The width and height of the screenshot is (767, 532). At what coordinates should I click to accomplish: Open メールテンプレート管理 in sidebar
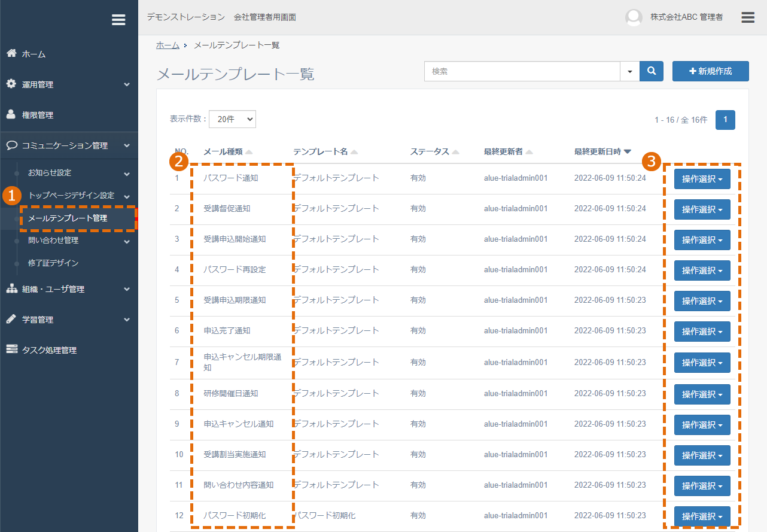[x=68, y=218]
